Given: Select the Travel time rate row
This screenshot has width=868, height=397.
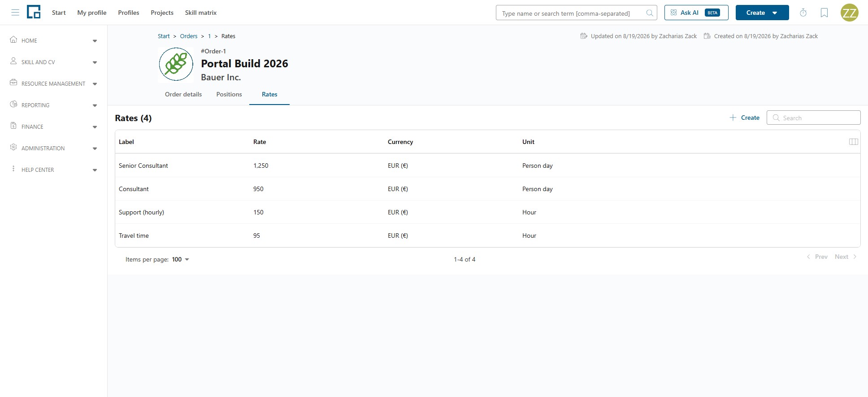Looking at the screenshot, I should [x=487, y=236].
